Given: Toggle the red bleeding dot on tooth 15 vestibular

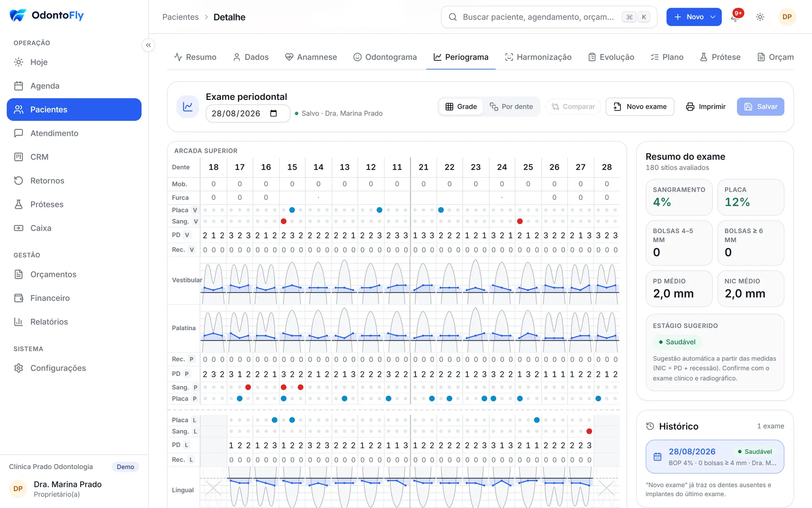Looking at the screenshot, I should tap(284, 221).
